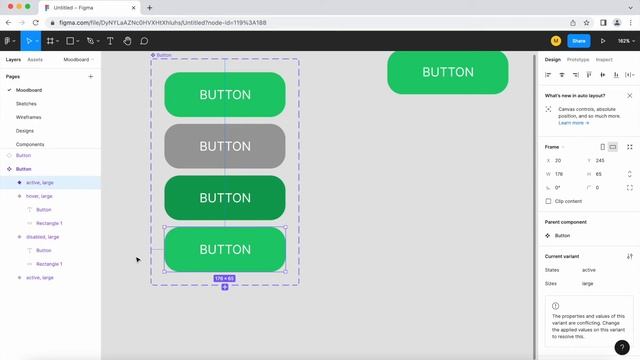Switch to the Assets tab
This screenshot has width=640, height=360.
click(35, 60)
